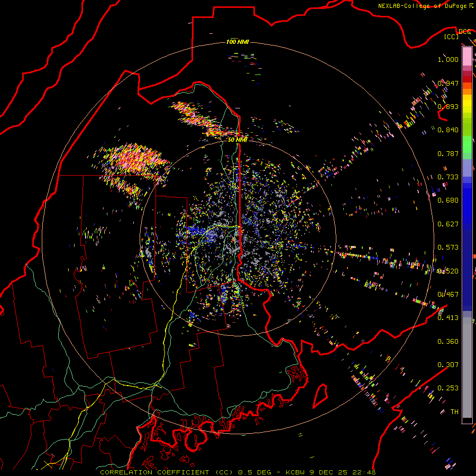Click the 0.627 legend value
476x476 pixels.
coord(448,224)
